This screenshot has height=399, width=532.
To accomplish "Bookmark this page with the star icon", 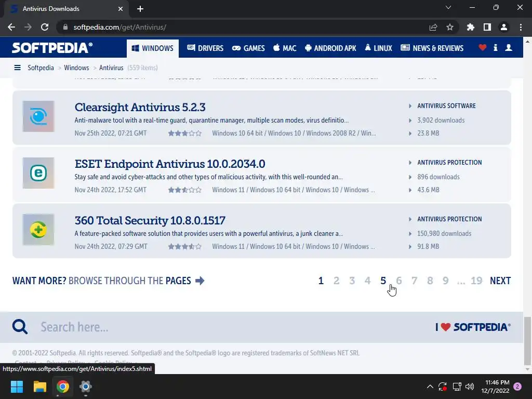I will click(450, 27).
